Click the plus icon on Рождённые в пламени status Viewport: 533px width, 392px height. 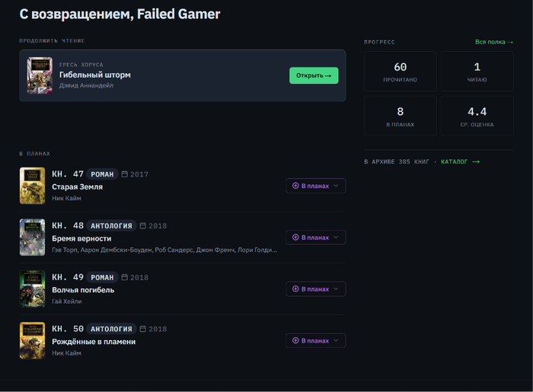click(295, 340)
